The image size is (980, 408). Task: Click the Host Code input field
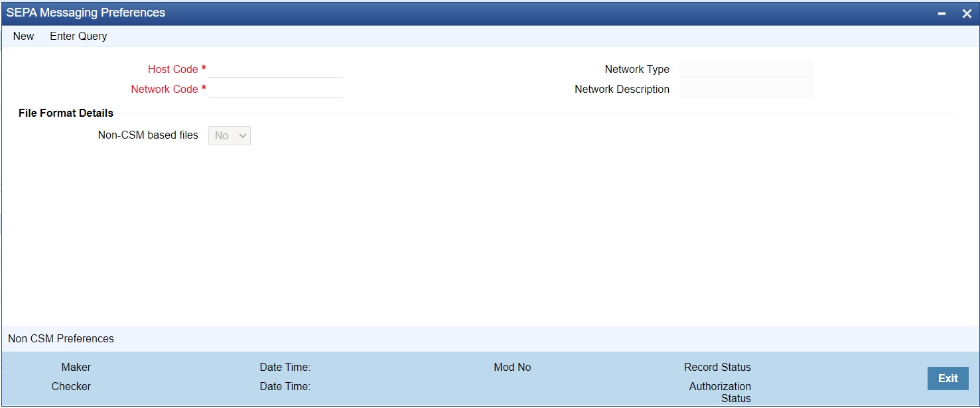[x=275, y=69]
